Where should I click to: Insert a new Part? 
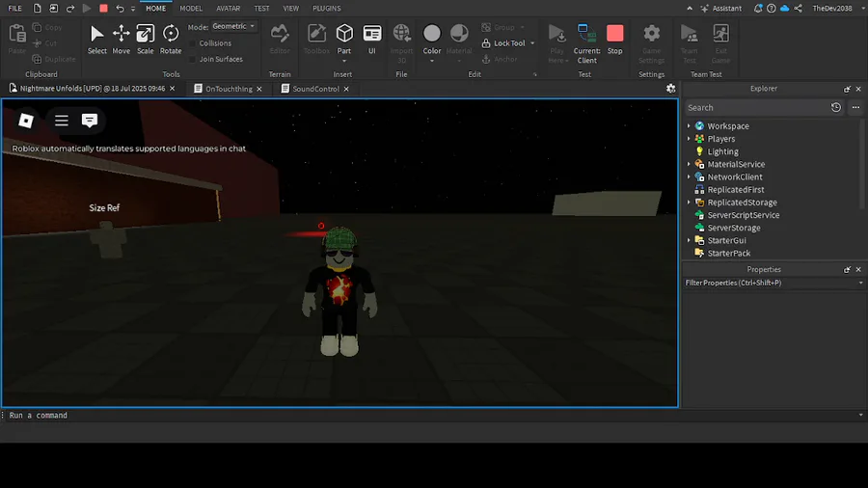point(344,37)
